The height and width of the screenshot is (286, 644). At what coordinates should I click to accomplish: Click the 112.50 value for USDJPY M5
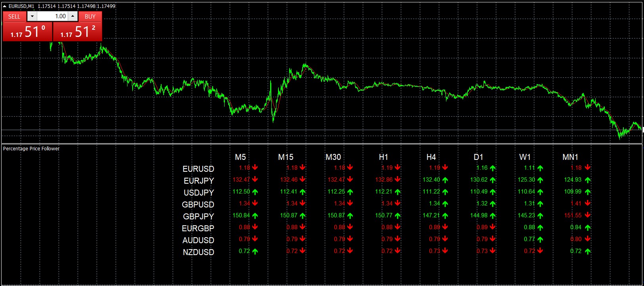pos(241,192)
